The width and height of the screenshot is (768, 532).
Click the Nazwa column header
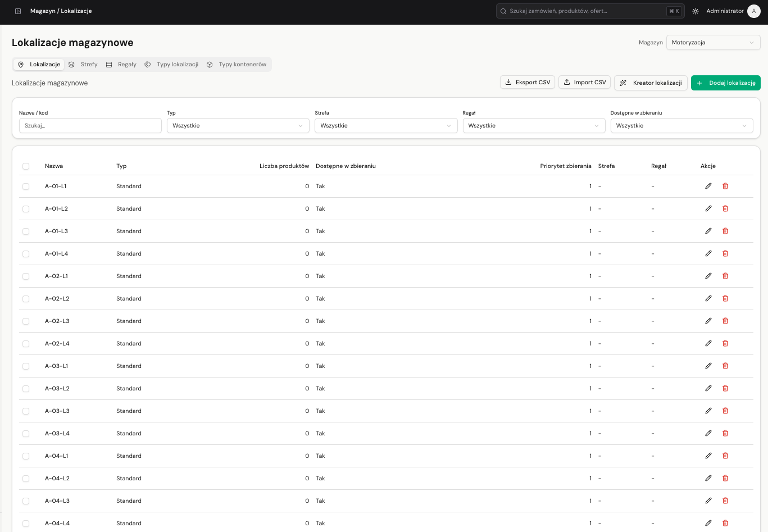pyautogui.click(x=54, y=166)
